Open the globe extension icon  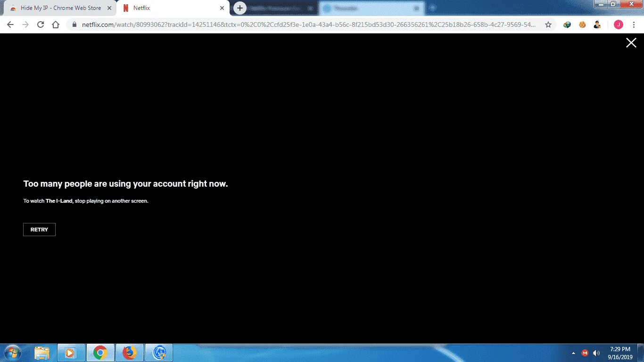coord(567,25)
